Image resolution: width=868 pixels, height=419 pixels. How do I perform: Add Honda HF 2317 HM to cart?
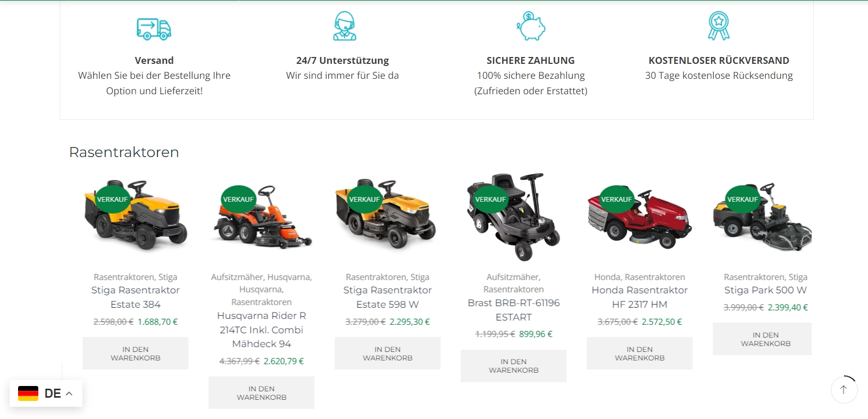point(639,354)
